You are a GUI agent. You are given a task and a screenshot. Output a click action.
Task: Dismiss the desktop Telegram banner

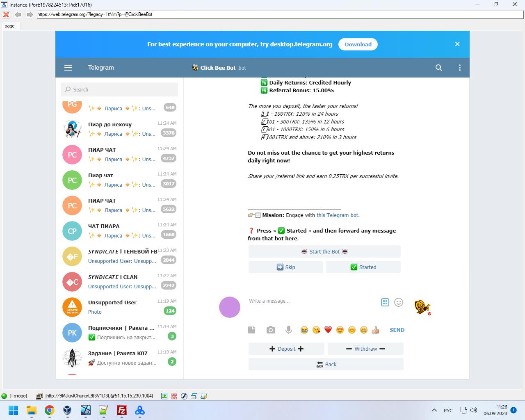pyautogui.click(x=457, y=44)
